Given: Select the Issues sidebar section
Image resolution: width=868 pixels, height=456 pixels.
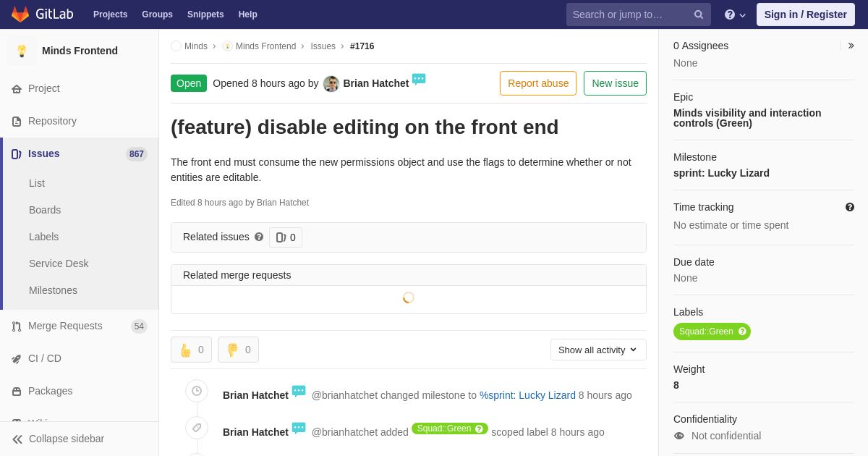Looking at the screenshot, I should (x=80, y=153).
